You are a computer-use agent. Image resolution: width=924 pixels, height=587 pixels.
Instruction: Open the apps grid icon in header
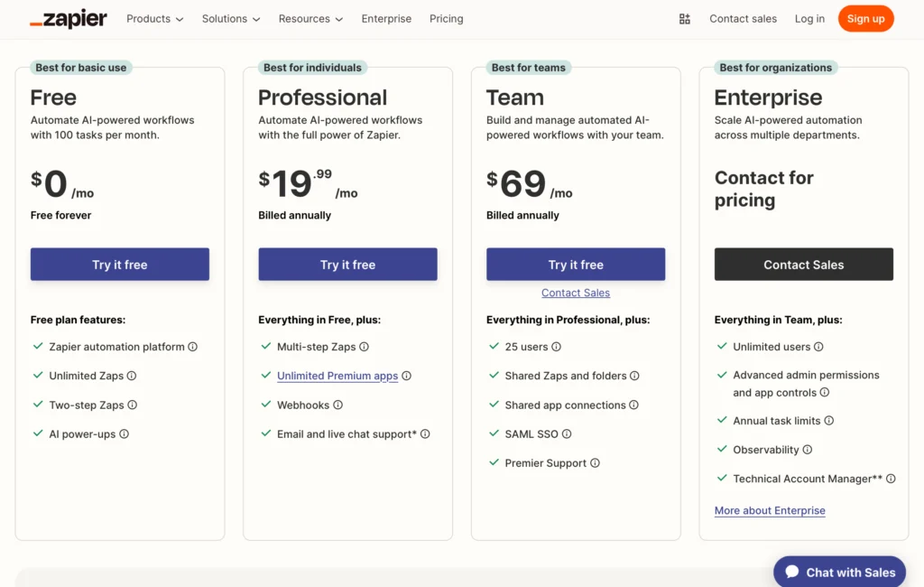[x=684, y=19]
